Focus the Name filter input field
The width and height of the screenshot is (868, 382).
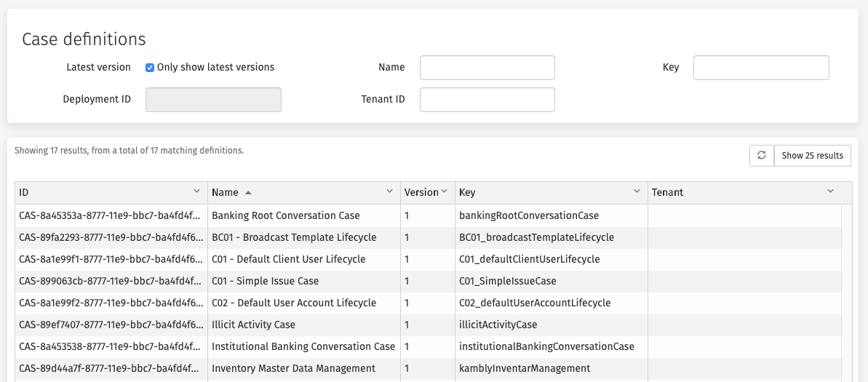pyautogui.click(x=487, y=68)
